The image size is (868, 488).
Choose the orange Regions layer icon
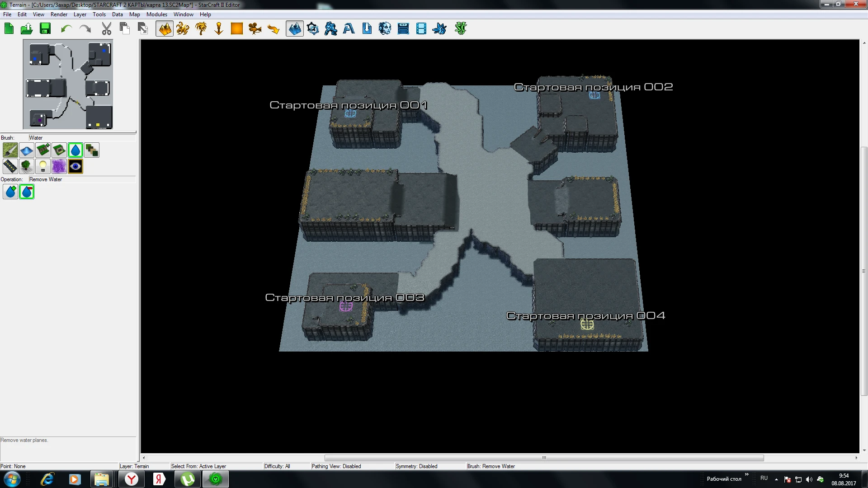[x=237, y=29]
